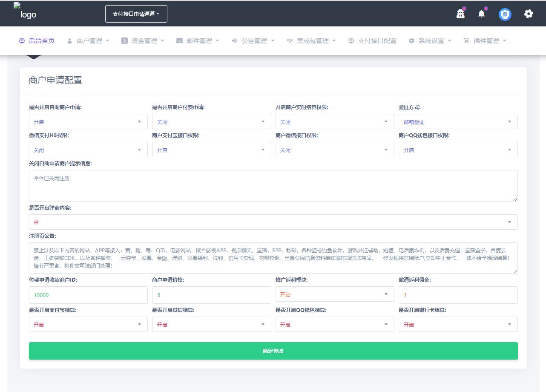Open the 是否开启自助商户申请 select
The width and height of the screenshot is (546, 392).
pos(88,122)
